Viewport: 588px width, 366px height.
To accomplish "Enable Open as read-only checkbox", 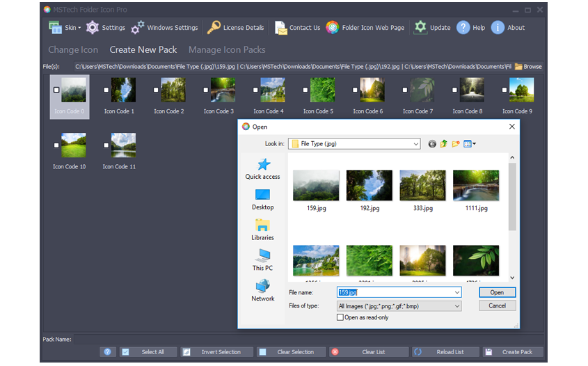I will 340,317.
